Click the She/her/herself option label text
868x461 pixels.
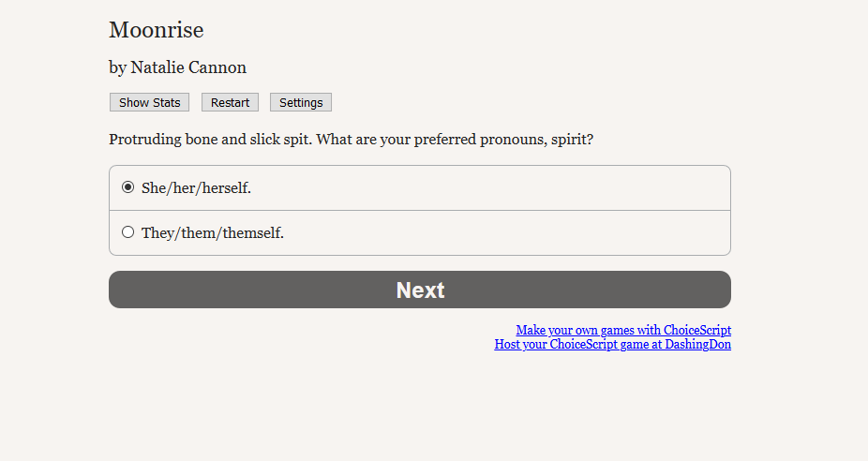(x=196, y=188)
